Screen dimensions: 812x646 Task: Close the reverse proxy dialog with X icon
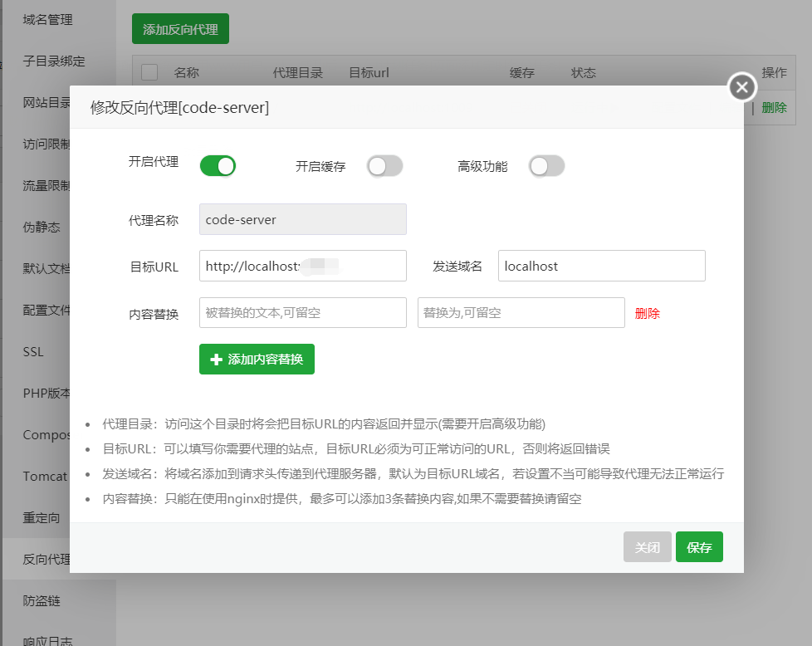(741, 87)
